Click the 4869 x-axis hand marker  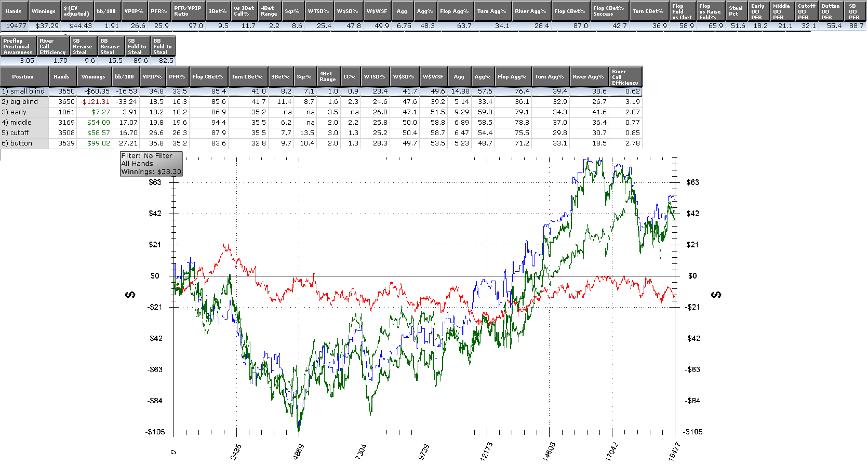click(x=299, y=451)
